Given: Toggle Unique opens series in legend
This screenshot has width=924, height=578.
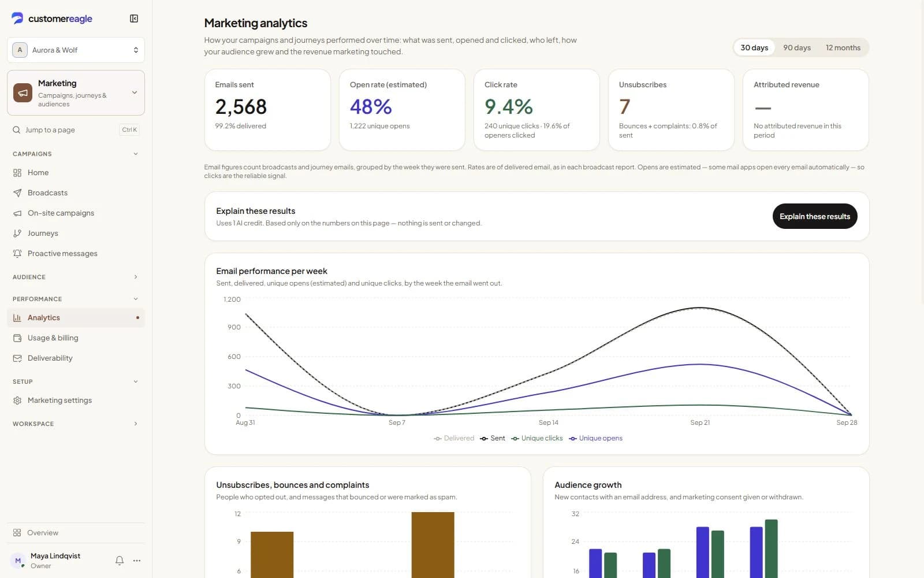Looking at the screenshot, I should coord(596,439).
